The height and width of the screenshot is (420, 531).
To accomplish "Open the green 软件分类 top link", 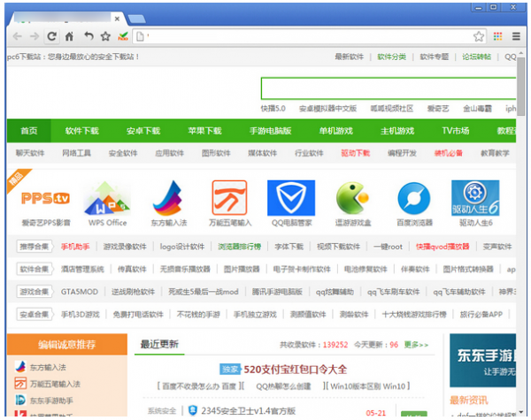I will click(392, 57).
